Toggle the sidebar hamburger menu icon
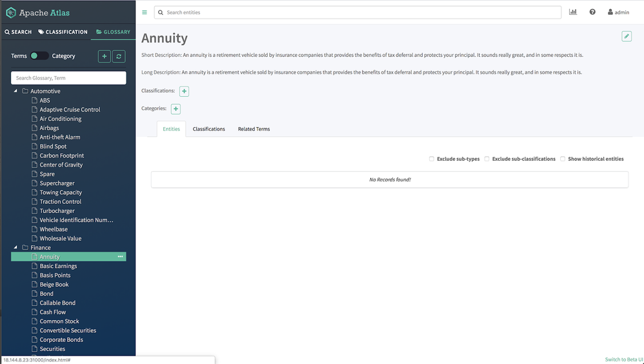The height and width of the screenshot is (364, 644). [x=145, y=12]
